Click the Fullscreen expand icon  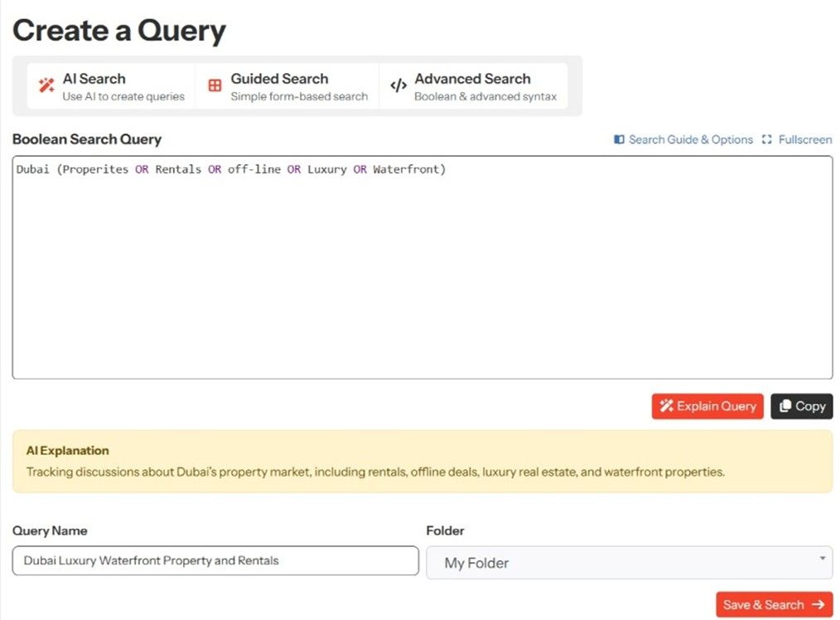[x=766, y=139]
